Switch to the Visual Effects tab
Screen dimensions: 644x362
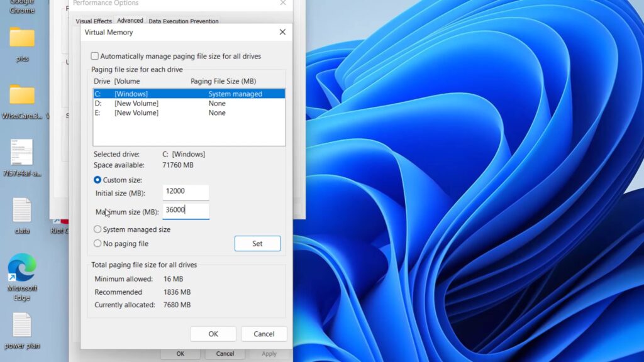click(93, 21)
